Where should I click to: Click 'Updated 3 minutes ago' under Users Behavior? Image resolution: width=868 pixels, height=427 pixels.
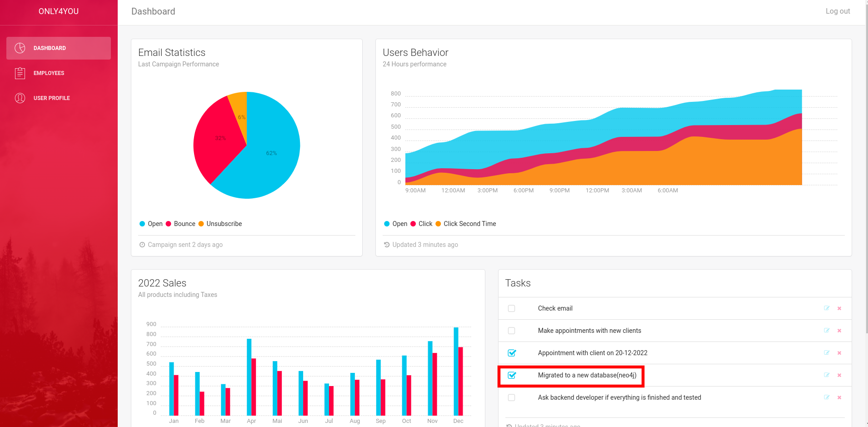[425, 245]
